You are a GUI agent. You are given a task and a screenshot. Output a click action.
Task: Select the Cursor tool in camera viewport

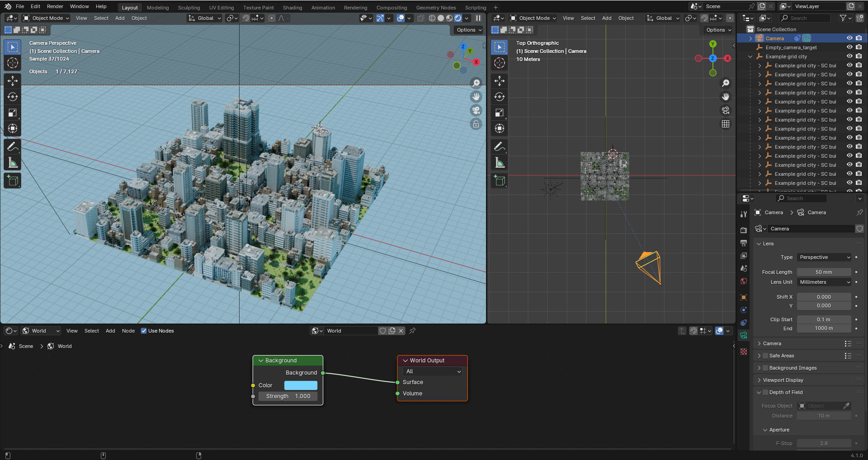(x=13, y=63)
